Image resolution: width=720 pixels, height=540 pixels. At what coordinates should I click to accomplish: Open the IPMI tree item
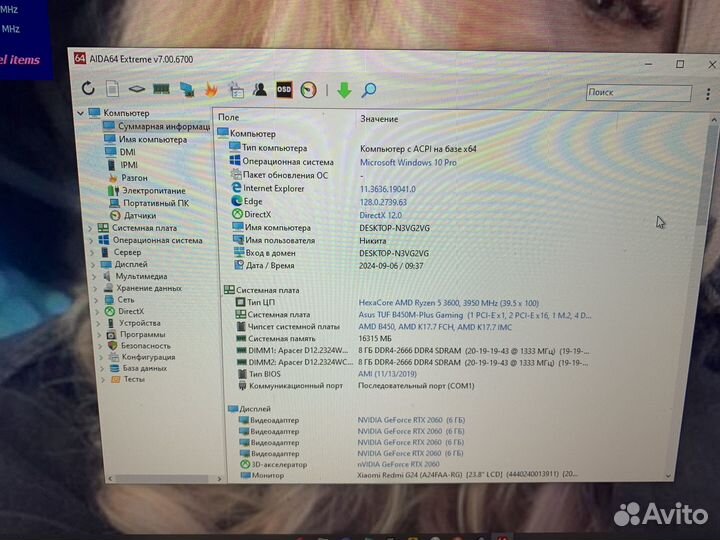point(129,165)
